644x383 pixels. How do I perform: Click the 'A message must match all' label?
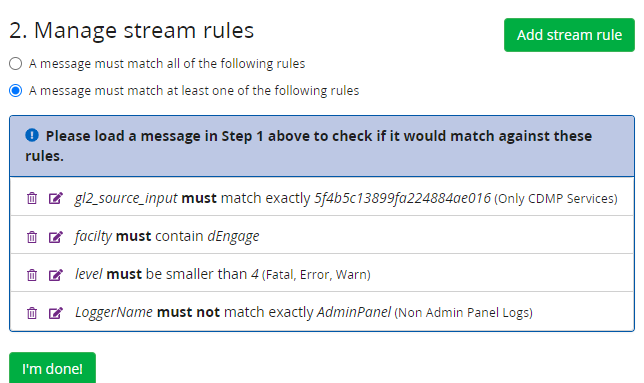(x=167, y=64)
